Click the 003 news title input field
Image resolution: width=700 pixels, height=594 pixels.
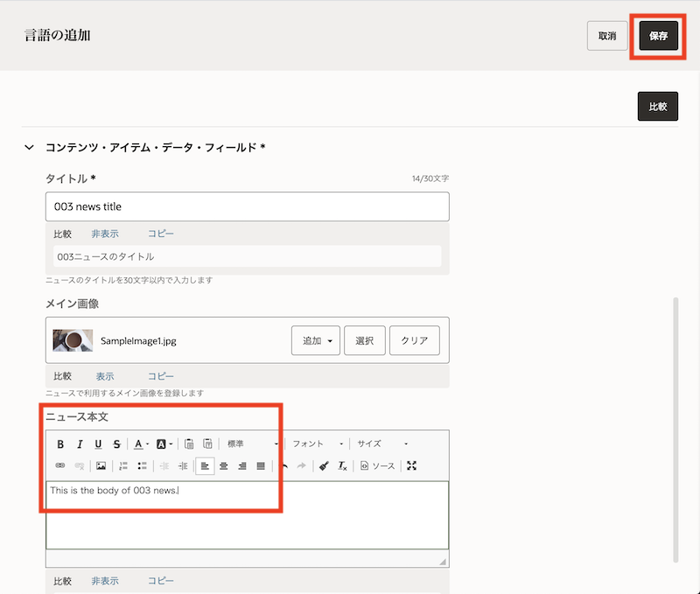(x=248, y=206)
